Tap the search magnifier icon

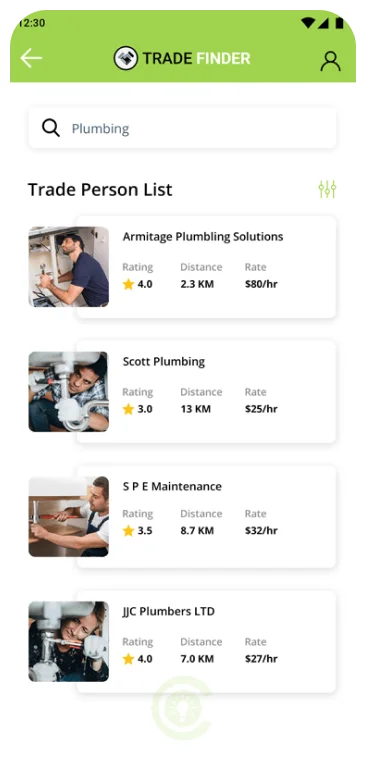pos(51,128)
